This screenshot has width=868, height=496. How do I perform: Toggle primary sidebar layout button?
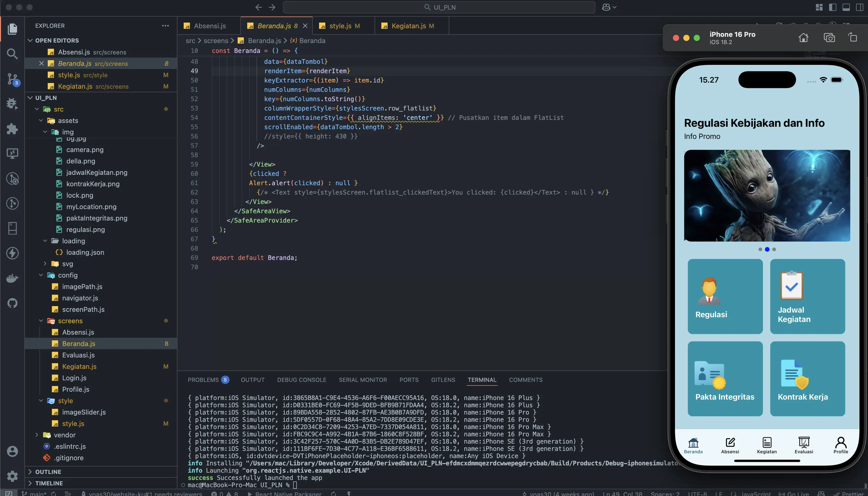click(x=832, y=7)
